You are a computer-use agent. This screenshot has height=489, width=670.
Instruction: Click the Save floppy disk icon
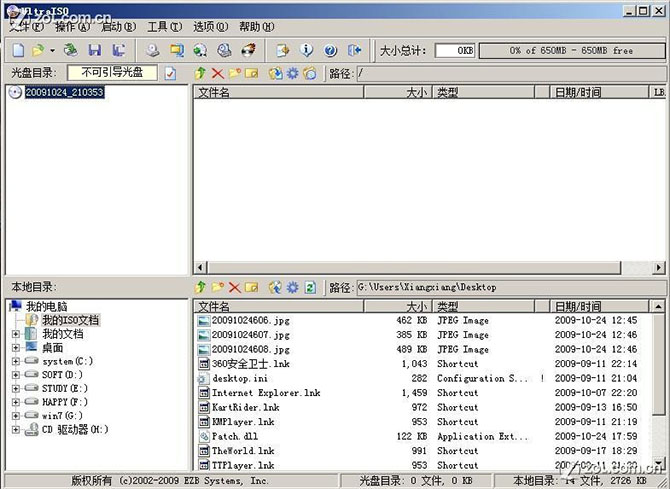94,50
